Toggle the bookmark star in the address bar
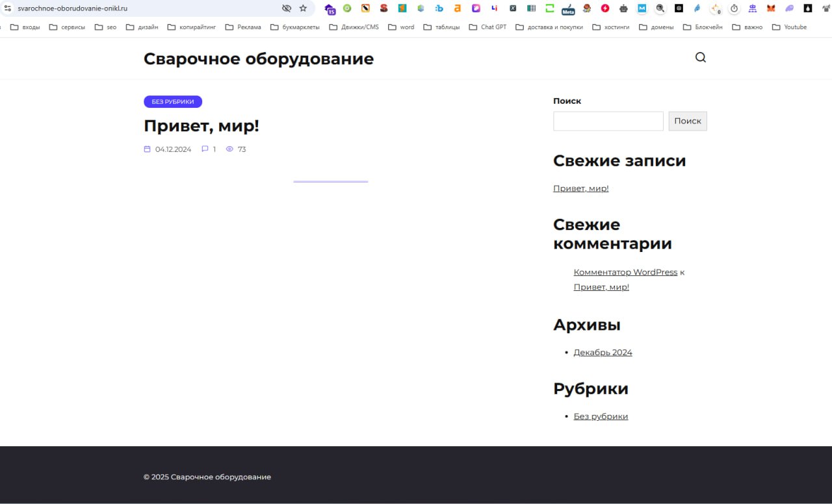This screenshot has width=832, height=504. 303,8
